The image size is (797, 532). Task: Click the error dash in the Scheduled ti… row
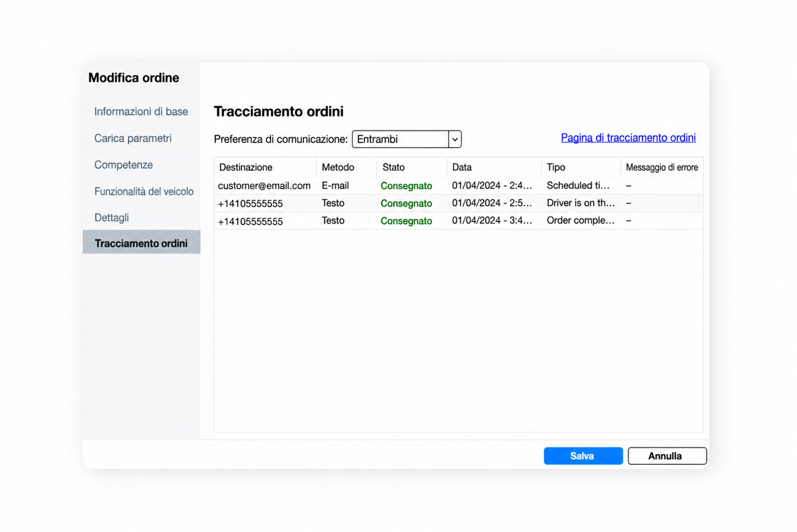(628, 186)
